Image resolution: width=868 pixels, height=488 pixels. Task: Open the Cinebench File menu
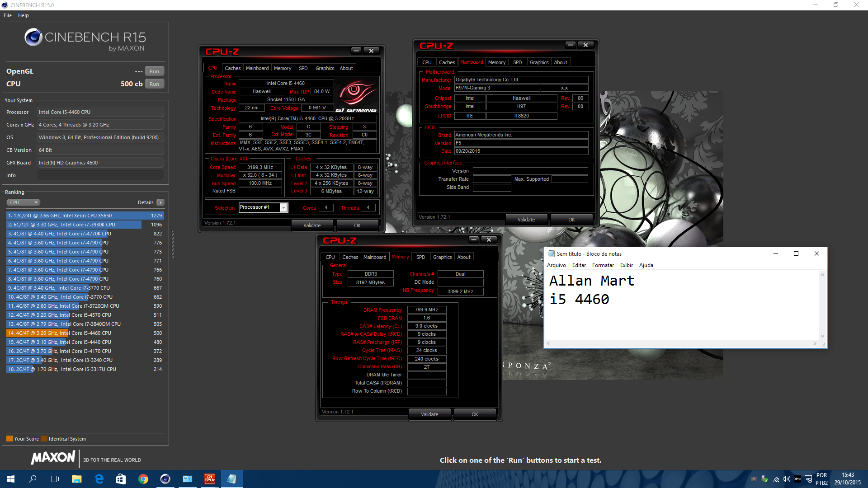pos(8,15)
